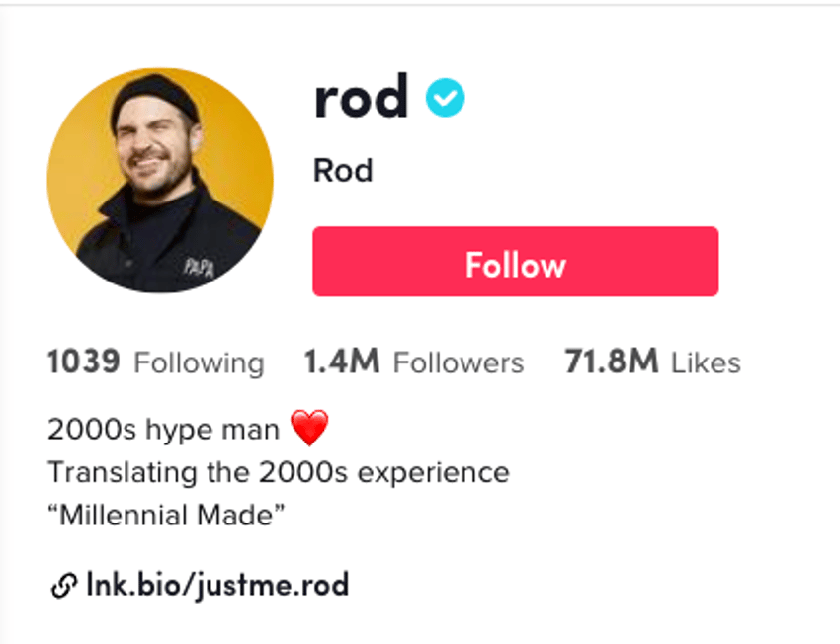The image size is (840, 644).
Task: Click the 71.8M likes number
Action: [x=612, y=362]
